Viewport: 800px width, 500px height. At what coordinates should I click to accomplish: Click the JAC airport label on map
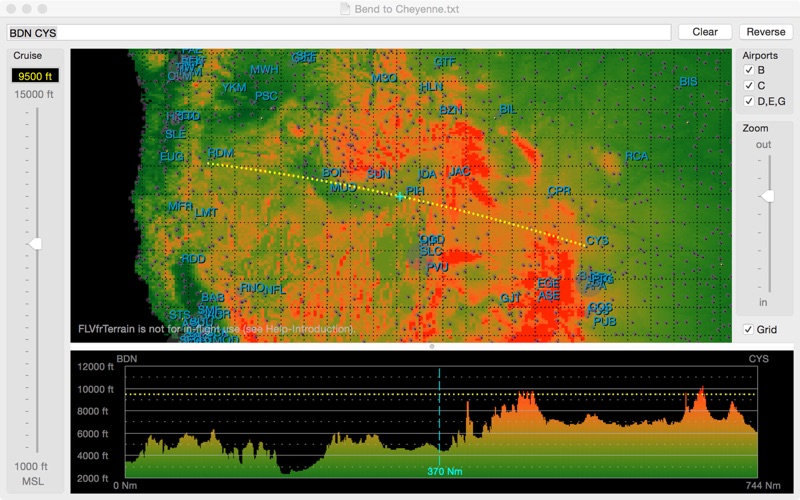coord(459,171)
